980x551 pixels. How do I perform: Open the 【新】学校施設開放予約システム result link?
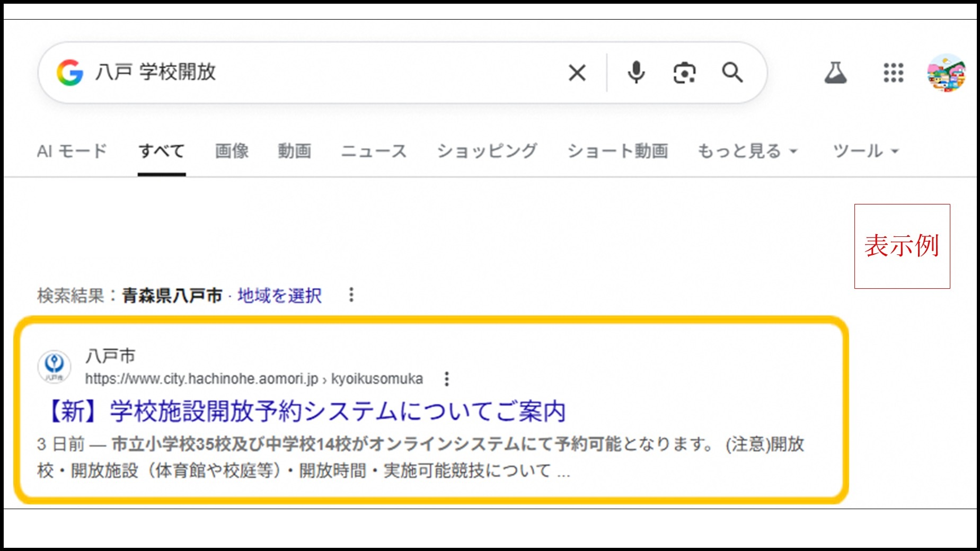[x=304, y=410]
